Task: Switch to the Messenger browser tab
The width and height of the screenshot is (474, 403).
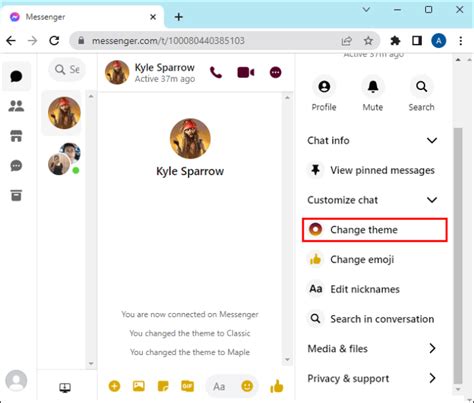Action: click(82, 17)
